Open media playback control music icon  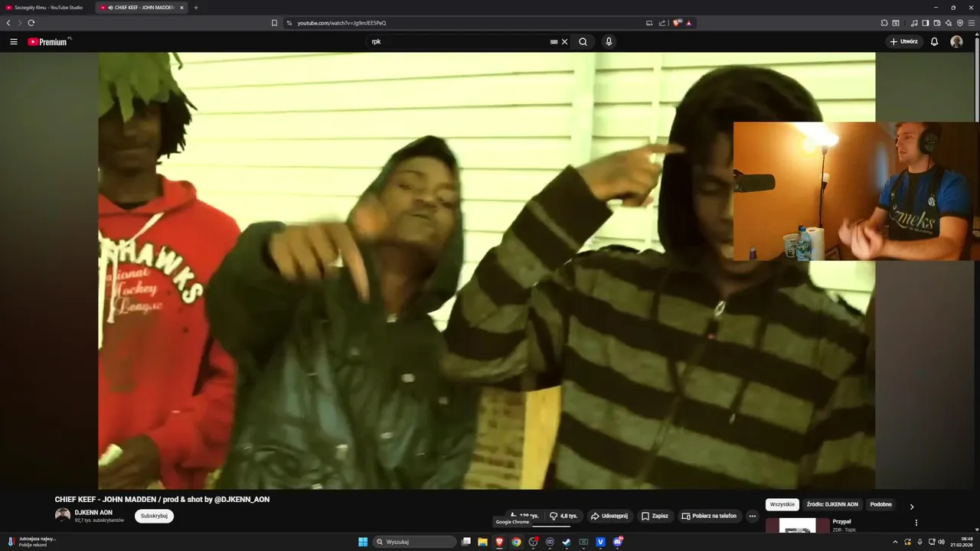(914, 23)
